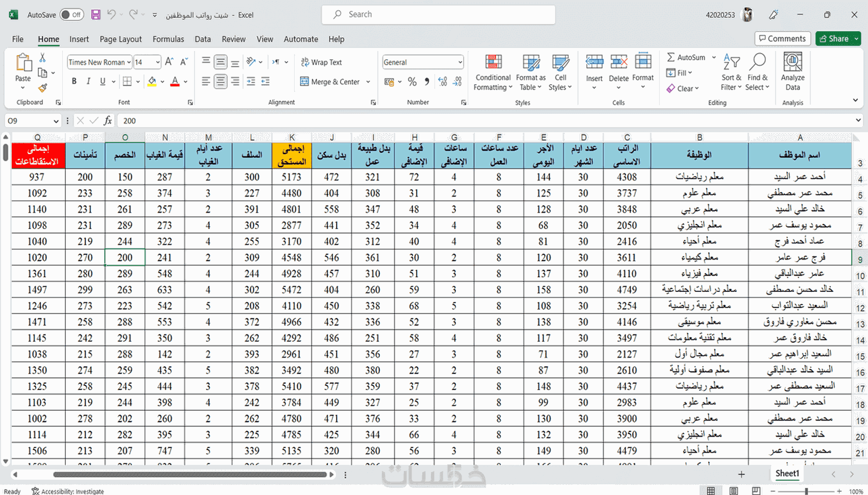Open the Formulas ribbon tab
This screenshot has height=495, width=868.
click(x=168, y=39)
